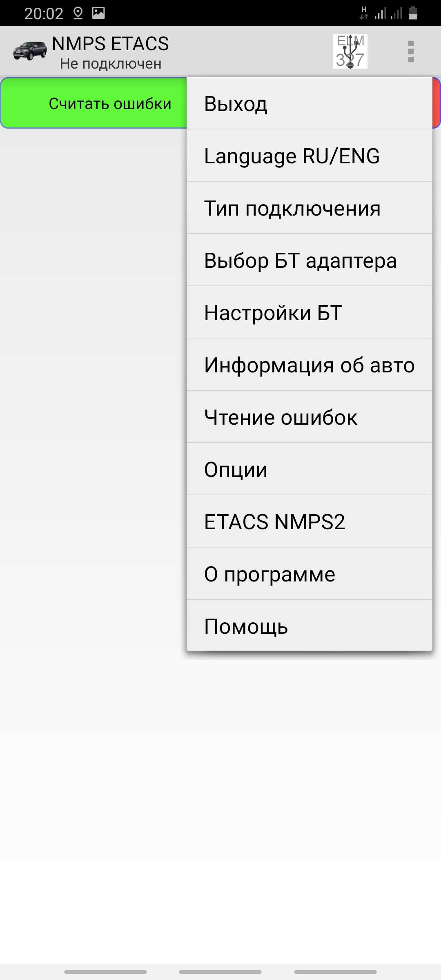Tap the location icon in status bar
Image resolution: width=441 pixels, height=980 pixels.
tap(78, 13)
